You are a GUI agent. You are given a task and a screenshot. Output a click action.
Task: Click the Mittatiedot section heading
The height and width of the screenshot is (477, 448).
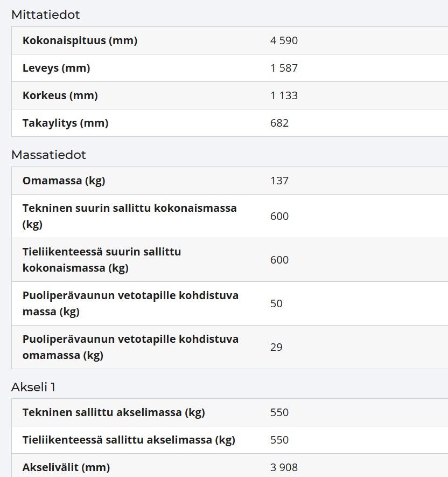46,15
